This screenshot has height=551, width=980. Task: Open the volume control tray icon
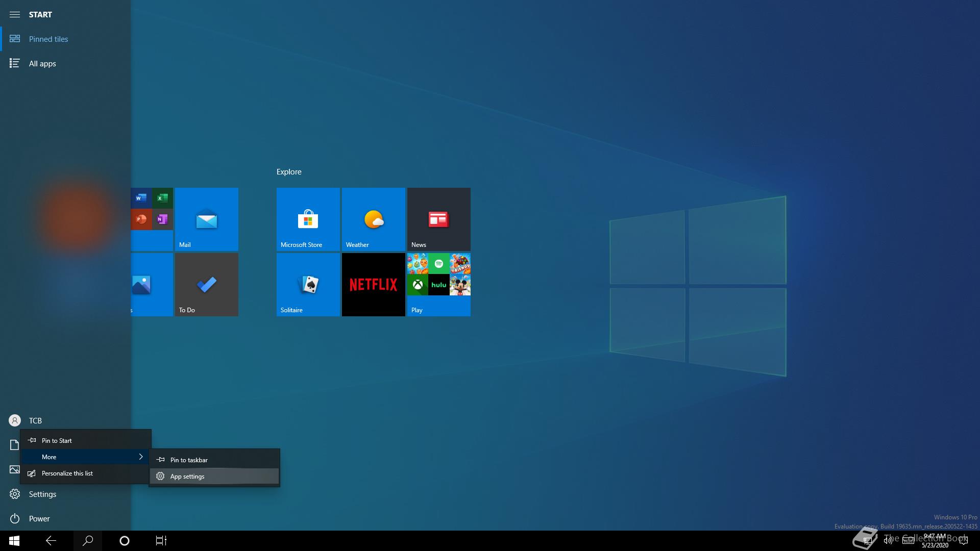[x=888, y=541]
